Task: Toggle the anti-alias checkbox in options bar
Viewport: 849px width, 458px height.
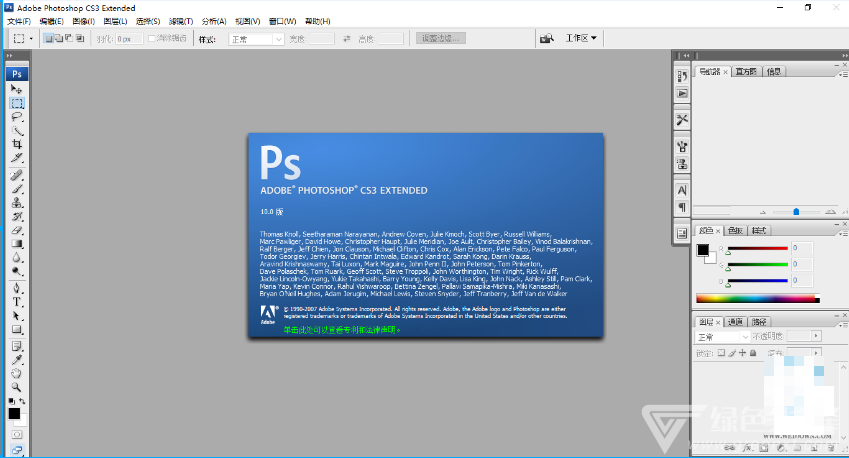Action: click(152, 38)
